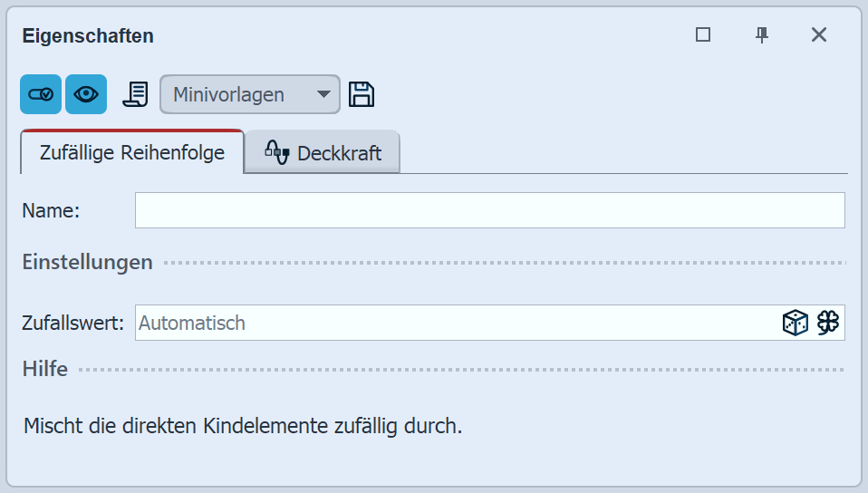Toggle the effect active switch icon

coord(41,94)
